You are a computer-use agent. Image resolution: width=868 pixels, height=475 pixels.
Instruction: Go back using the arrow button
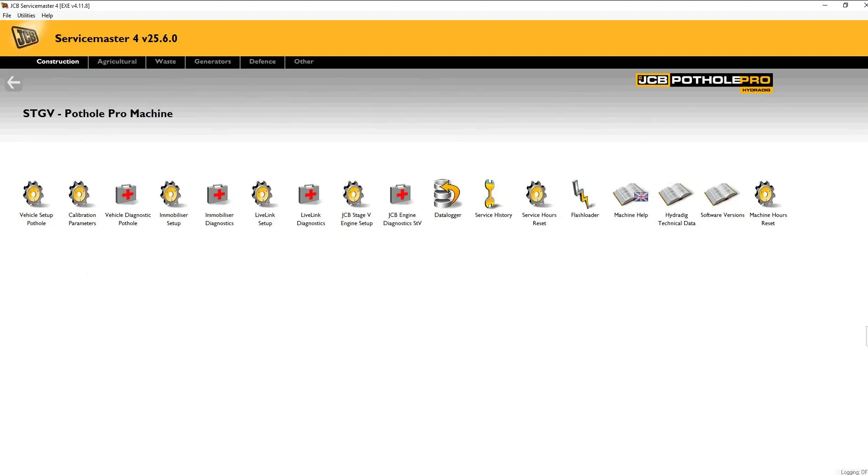14,83
